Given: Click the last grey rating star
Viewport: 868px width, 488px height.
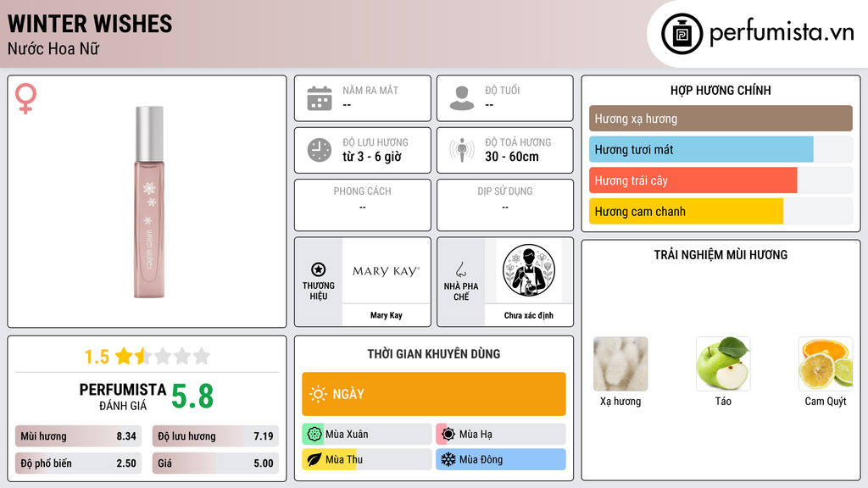Looking at the screenshot, I should (202, 356).
